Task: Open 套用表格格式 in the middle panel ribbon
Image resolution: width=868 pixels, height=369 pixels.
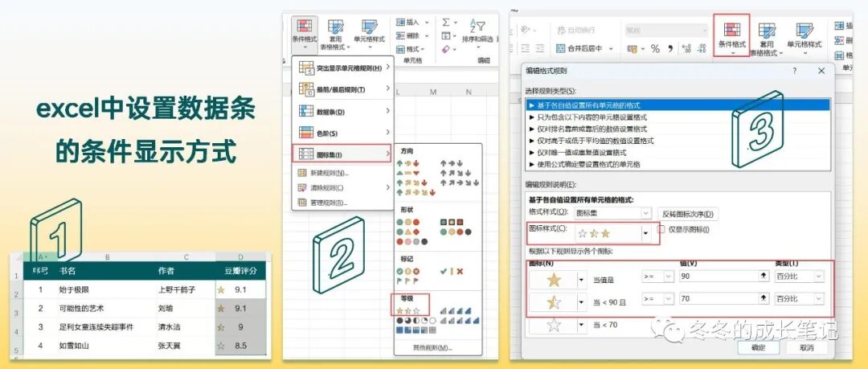Action: 335,35
